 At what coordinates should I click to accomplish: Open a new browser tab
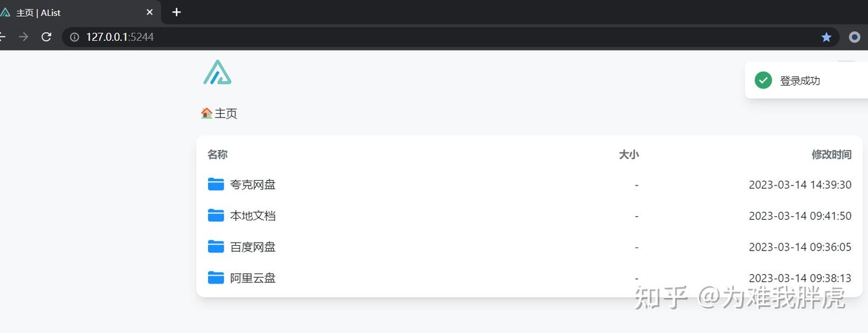tap(176, 12)
